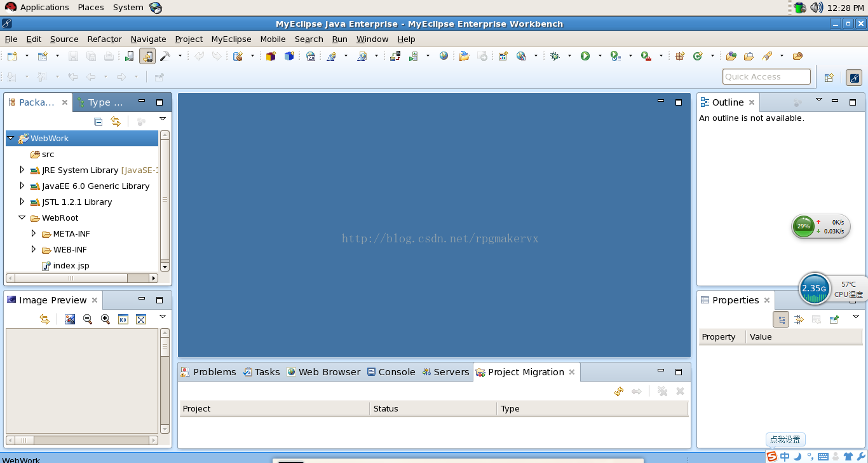Click the hammer build tool icon
Image resolution: width=868 pixels, height=463 pixels.
click(165, 56)
